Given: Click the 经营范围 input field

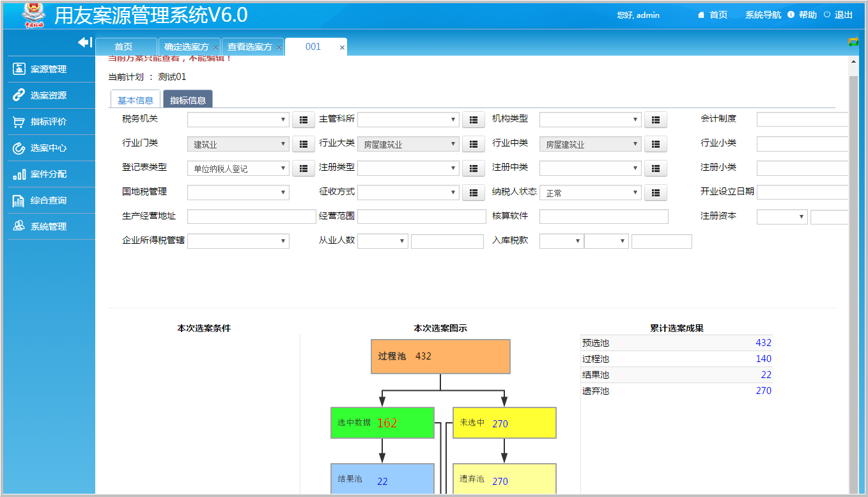Looking at the screenshot, I should tap(422, 216).
